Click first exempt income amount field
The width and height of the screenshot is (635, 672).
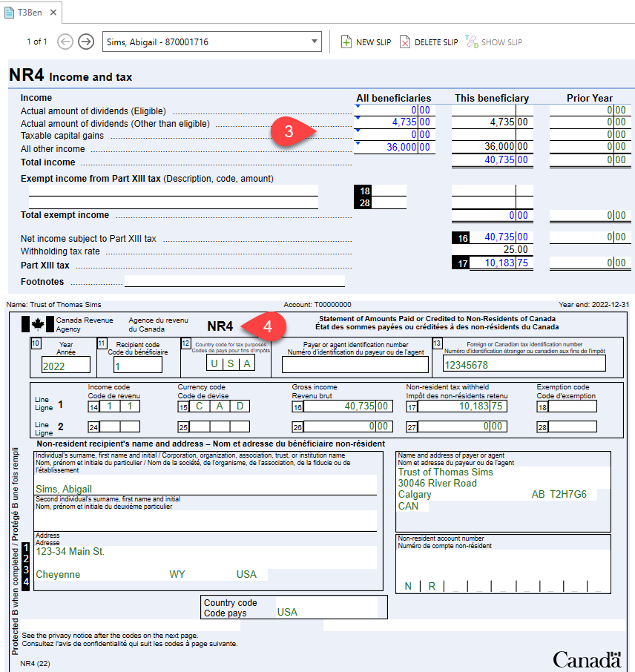pos(493,191)
